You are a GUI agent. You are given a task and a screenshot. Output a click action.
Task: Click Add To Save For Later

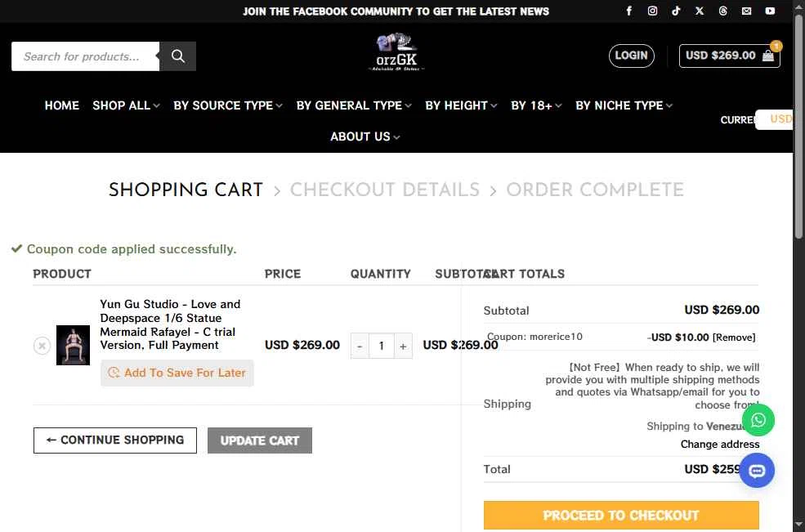pyautogui.click(x=177, y=373)
